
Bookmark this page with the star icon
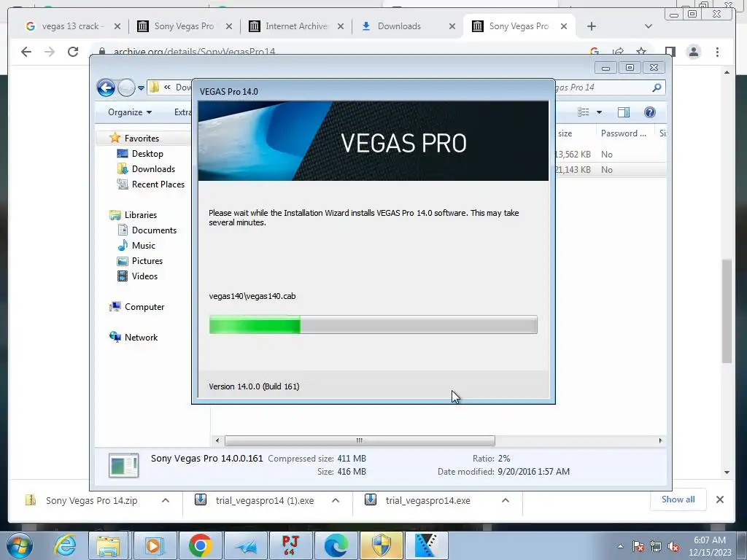641,51
